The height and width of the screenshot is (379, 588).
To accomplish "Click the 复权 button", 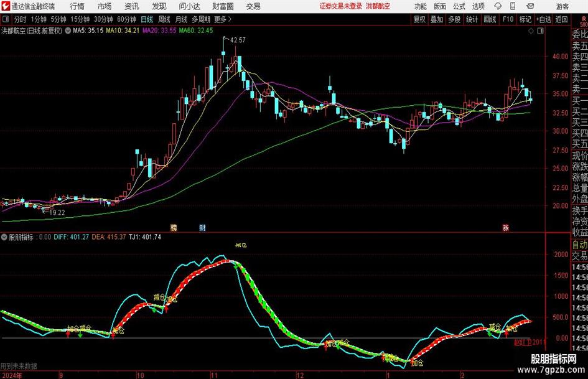I will (x=419, y=19).
